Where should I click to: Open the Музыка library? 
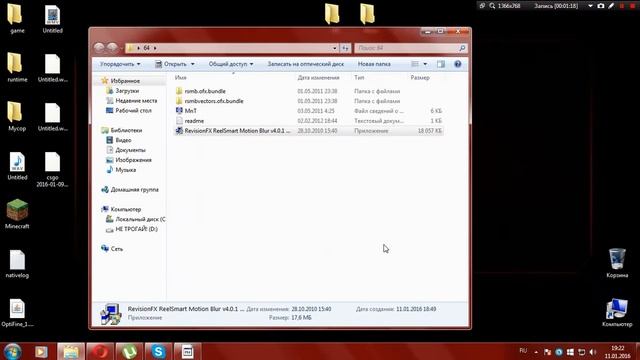tap(125, 170)
